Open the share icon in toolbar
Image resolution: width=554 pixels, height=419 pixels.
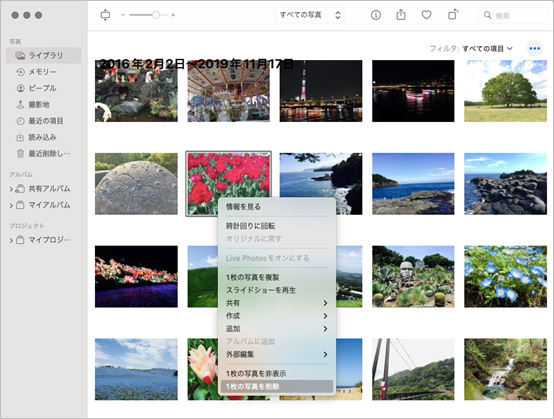(x=401, y=15)
